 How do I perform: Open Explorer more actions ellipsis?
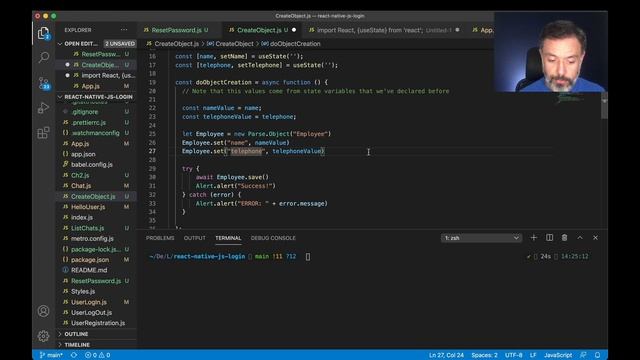click(124, 30)
